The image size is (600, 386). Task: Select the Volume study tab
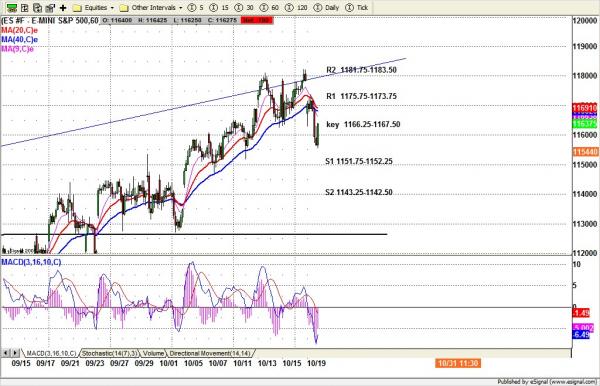coord(153,353)
